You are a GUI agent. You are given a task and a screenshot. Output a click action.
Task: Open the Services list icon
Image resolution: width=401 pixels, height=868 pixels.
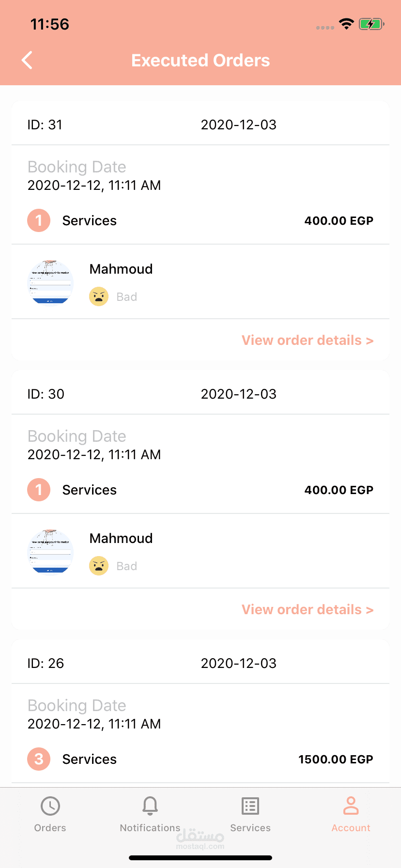point(250,806)
